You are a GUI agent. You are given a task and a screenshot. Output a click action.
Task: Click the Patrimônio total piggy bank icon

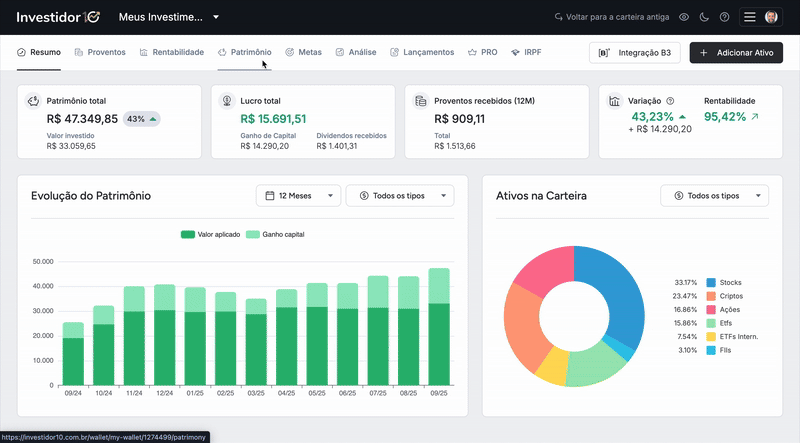(x=33, y=101)
